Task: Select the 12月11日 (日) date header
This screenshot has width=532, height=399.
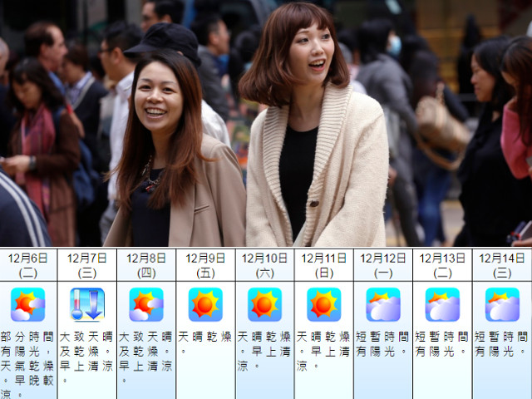Action: click(323, 264)
